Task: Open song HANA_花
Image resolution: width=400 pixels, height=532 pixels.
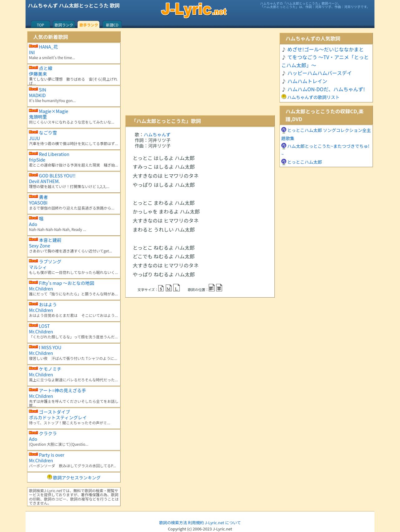Action: pos(48,47)
